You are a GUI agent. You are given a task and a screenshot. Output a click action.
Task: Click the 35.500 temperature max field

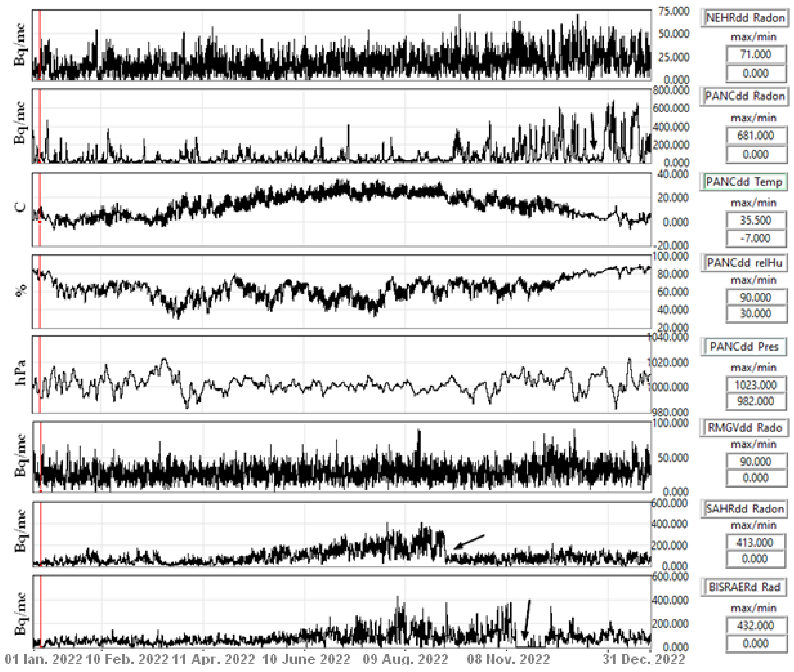tap(756, 220)
